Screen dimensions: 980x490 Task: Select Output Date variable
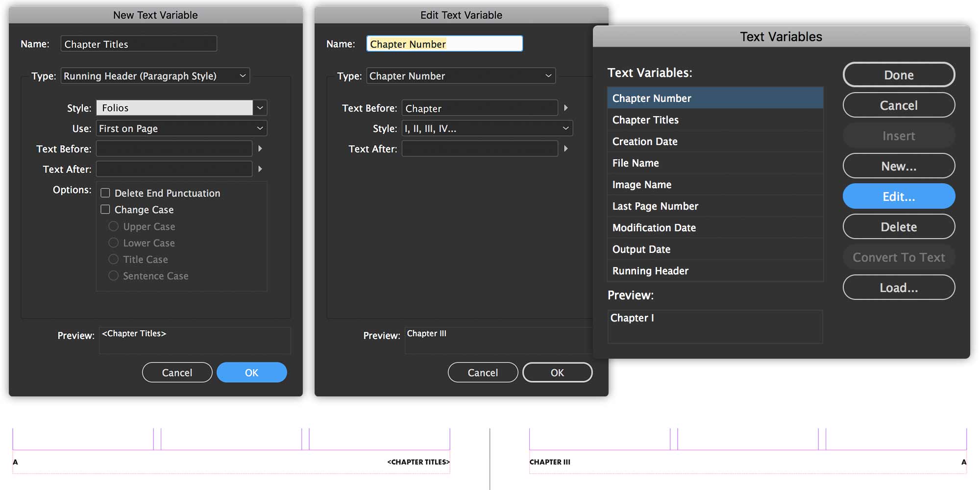715,249
